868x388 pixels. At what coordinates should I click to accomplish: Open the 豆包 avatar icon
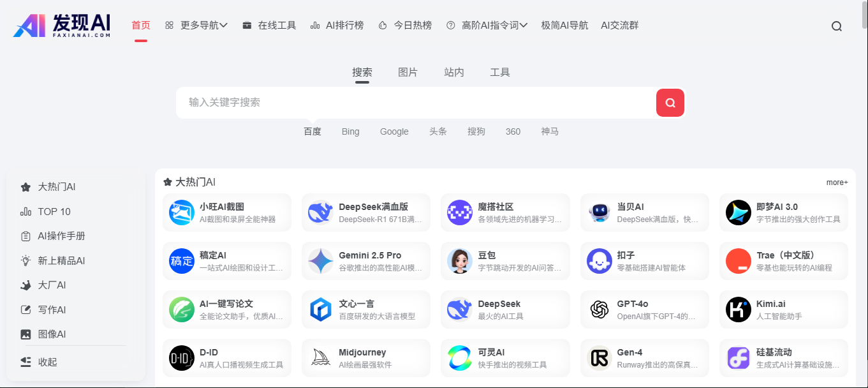click(460, 261)
